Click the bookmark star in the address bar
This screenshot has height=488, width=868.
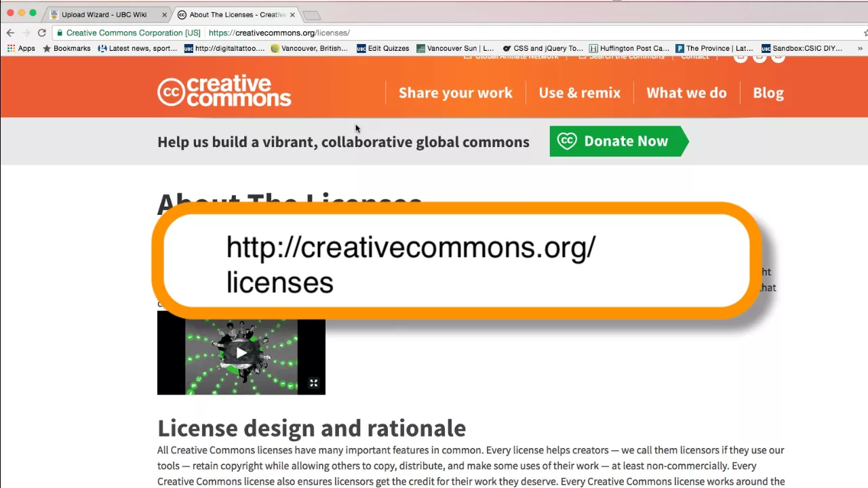865,33
